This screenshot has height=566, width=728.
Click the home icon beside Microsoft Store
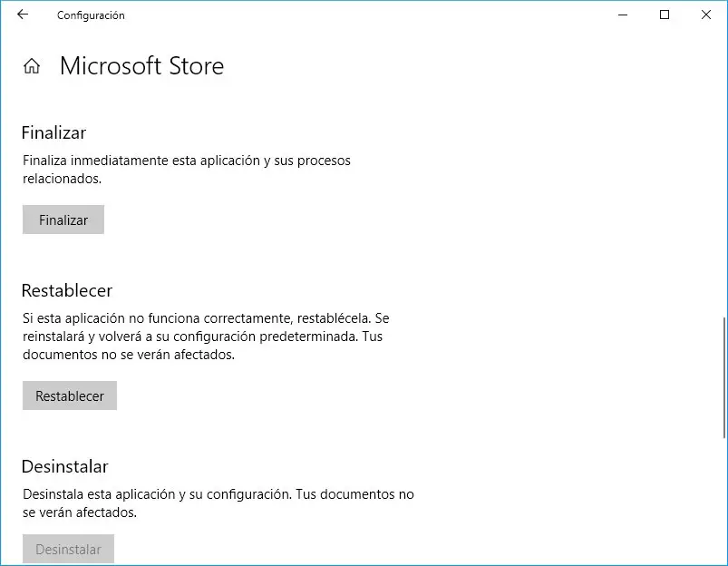[32, 66]
